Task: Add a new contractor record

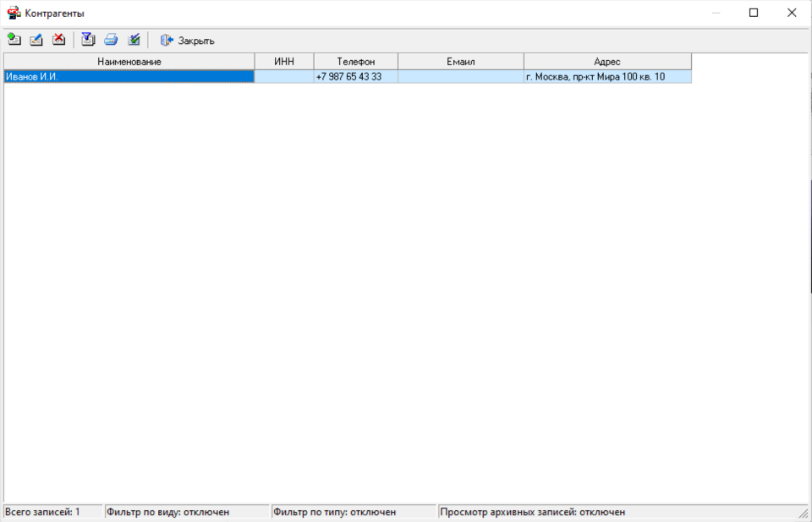Action: 14,40
